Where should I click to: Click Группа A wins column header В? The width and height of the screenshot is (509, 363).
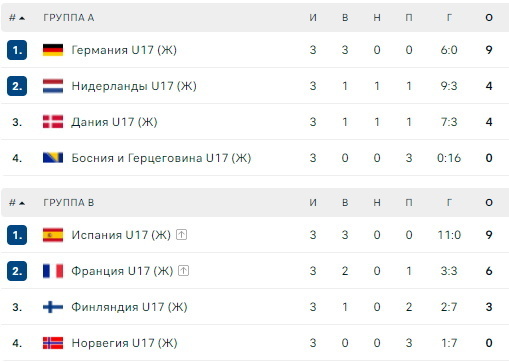(345, 17)
